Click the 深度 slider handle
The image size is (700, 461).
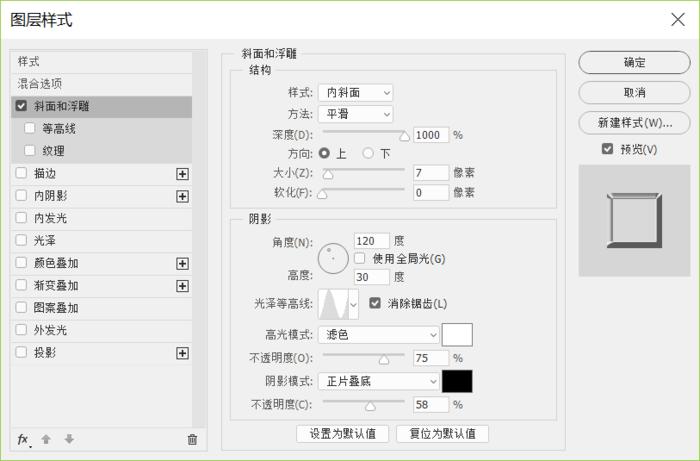click(x=404, y=136)
